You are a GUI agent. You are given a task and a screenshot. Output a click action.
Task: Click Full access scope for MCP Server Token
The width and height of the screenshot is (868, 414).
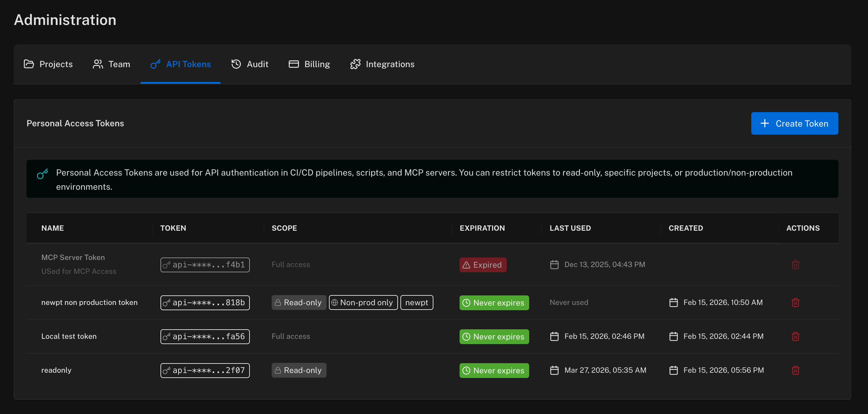click(x=290, y=264)
